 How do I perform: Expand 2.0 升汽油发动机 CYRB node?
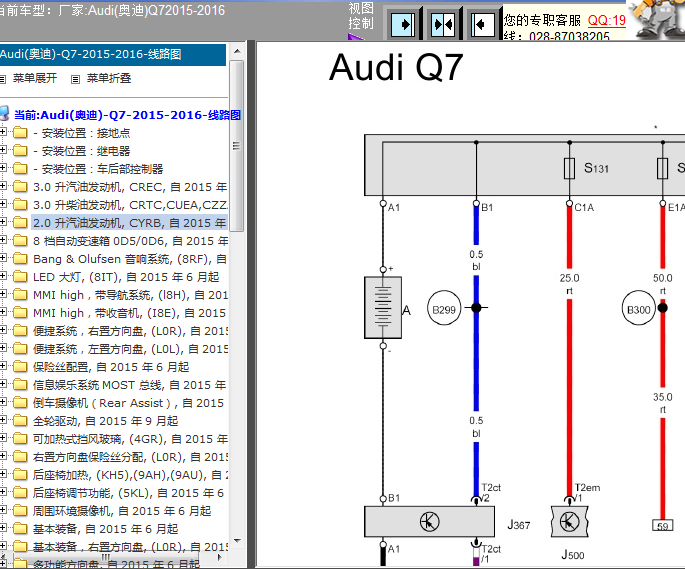[x=3, y=222]
